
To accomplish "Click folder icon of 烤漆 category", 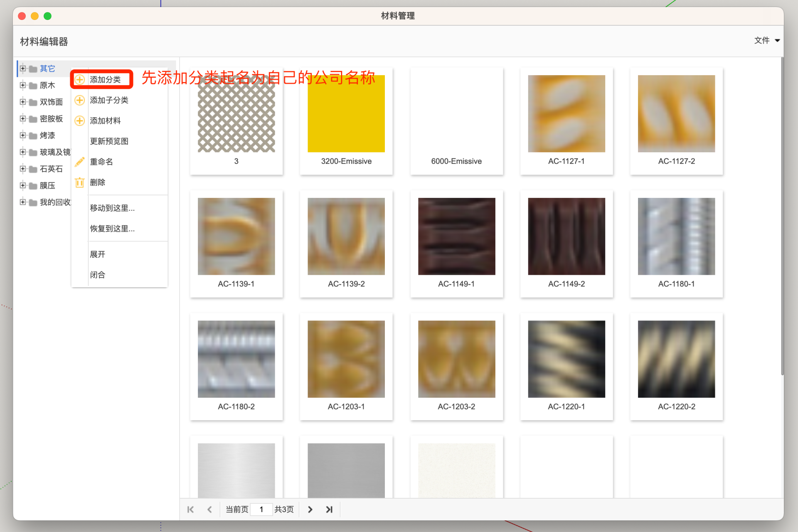I will [33, 135].
